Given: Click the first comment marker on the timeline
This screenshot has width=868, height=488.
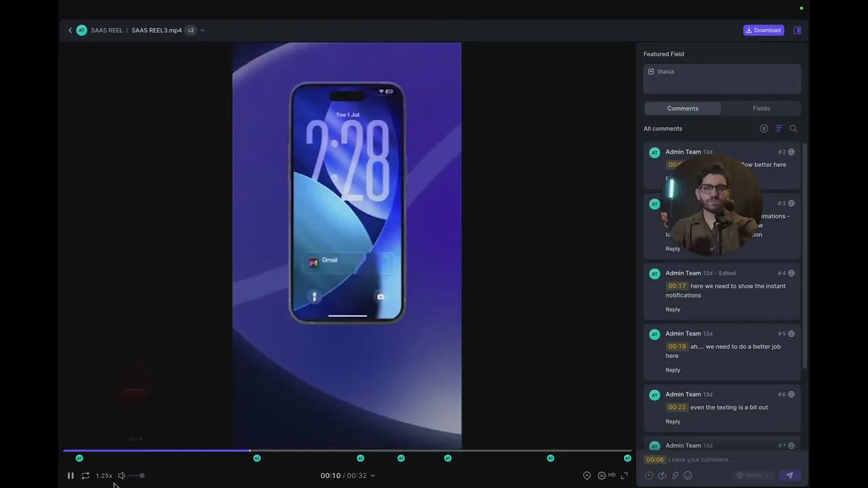Looking at the screenshot, I should click(x=79, y=458).
